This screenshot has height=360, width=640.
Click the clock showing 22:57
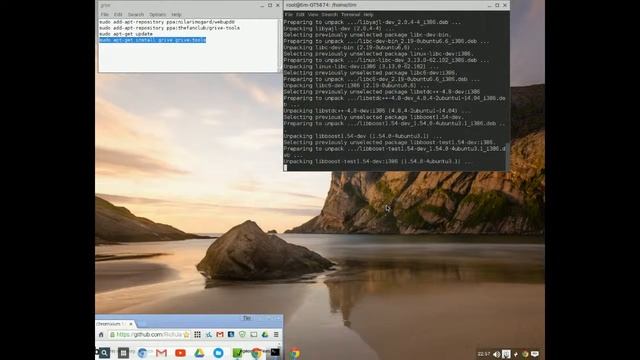pyautogui.click(x=484, y=354)
